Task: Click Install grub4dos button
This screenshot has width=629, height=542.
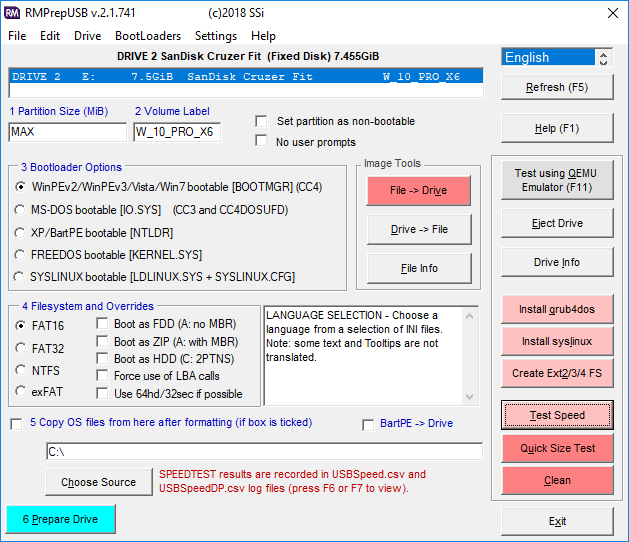Action: [x=557, y=310]
